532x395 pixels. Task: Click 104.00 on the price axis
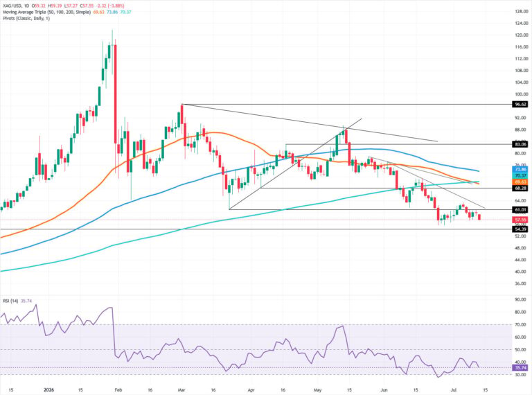(x=521, y=82)
